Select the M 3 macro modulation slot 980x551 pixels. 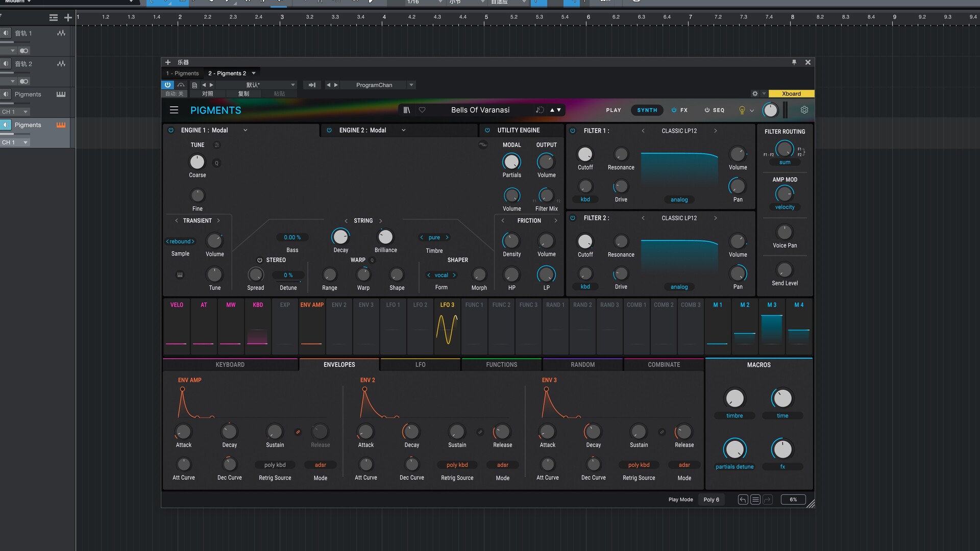772,327
